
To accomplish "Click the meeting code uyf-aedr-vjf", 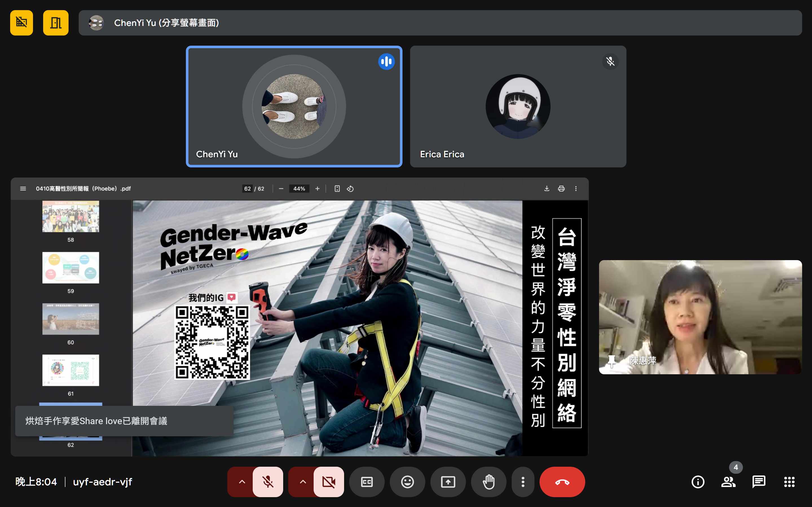I will (x=102, y=482).
